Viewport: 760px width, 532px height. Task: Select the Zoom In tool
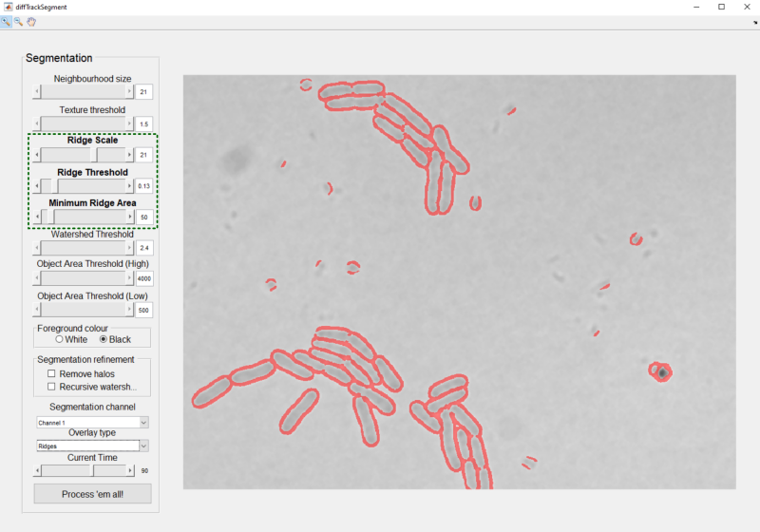click(6, 22)
